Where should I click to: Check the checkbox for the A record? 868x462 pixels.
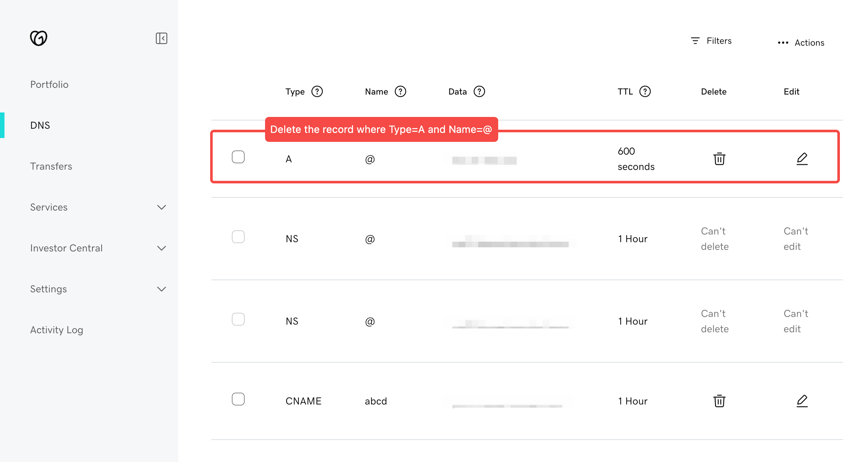[238, 157]
